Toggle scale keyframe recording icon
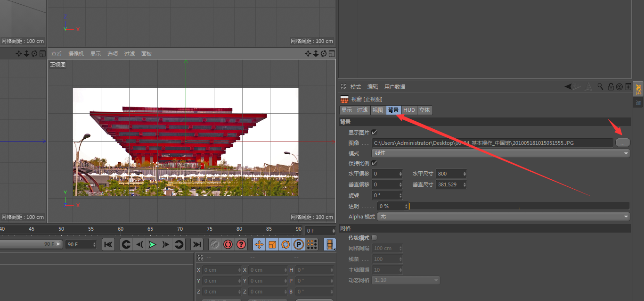Image resolution: width=644 pixels, height=301 pixels. [x=272, y=244]
